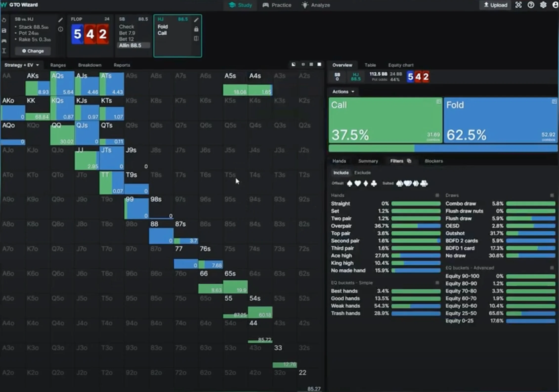Open the Strategy + EV dropdown
This screenshot has height=392, width=559.
[x=22, y=65]
